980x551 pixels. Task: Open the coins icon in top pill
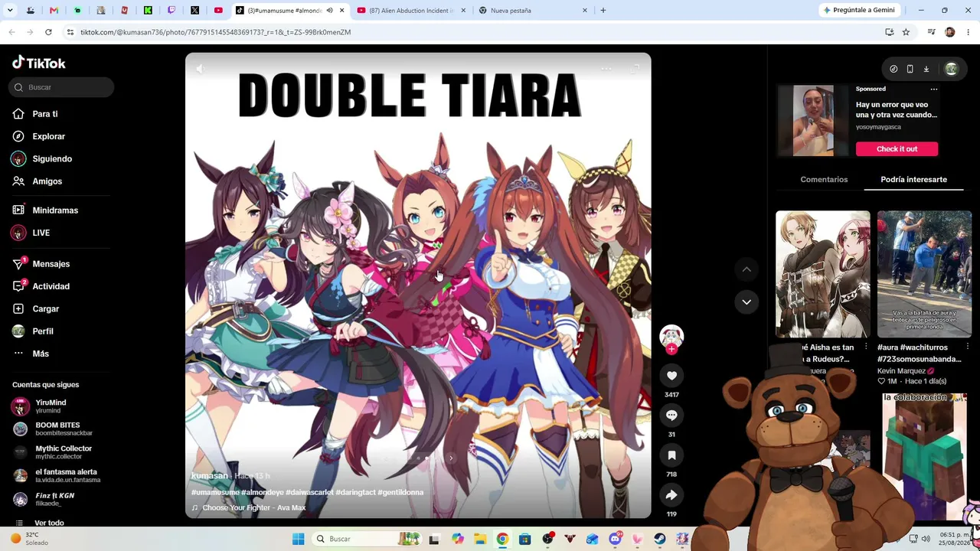coord(893,69)
